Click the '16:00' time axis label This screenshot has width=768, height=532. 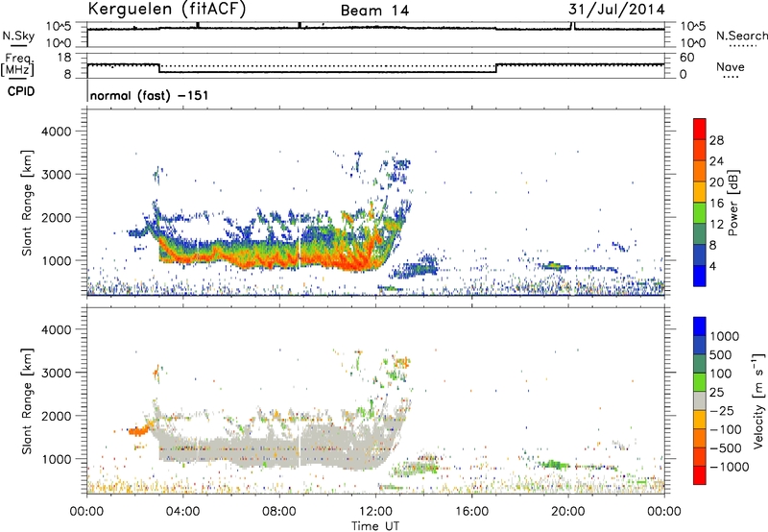coord(471,511)
